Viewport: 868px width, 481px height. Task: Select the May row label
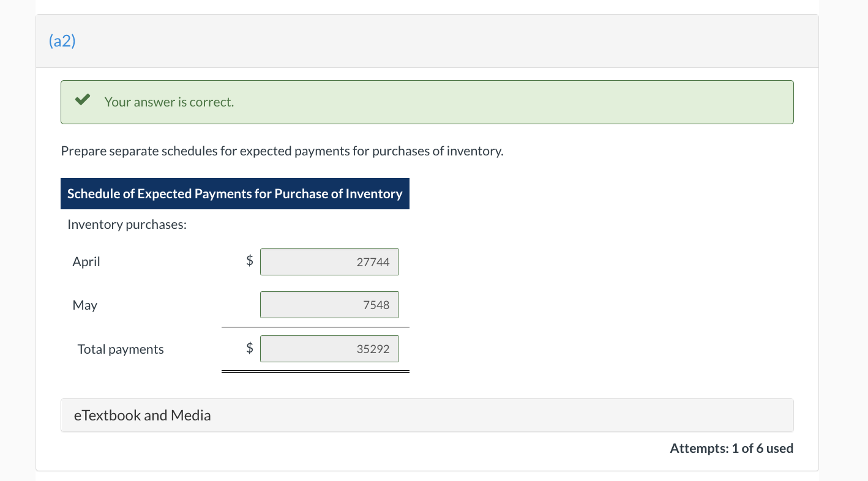coord(85,305)
